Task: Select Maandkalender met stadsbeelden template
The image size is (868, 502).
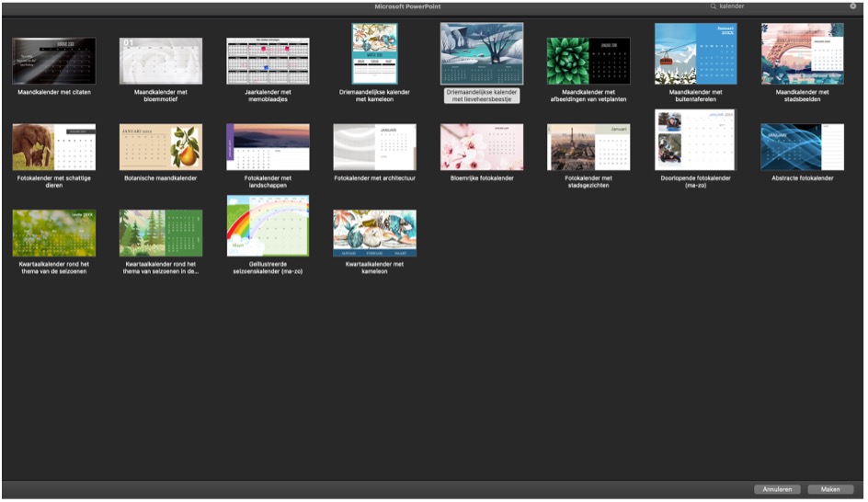Action: 803,54
